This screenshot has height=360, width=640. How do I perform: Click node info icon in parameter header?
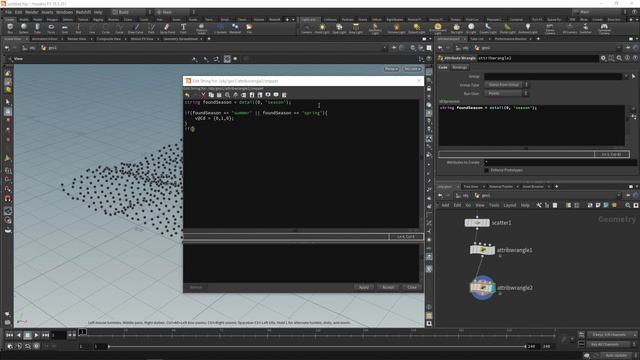pyautogui.click(x=627, y=58)
